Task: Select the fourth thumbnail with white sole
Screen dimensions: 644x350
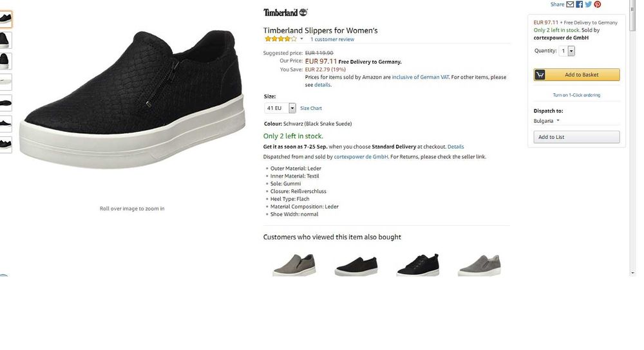Action: point(5,81)
